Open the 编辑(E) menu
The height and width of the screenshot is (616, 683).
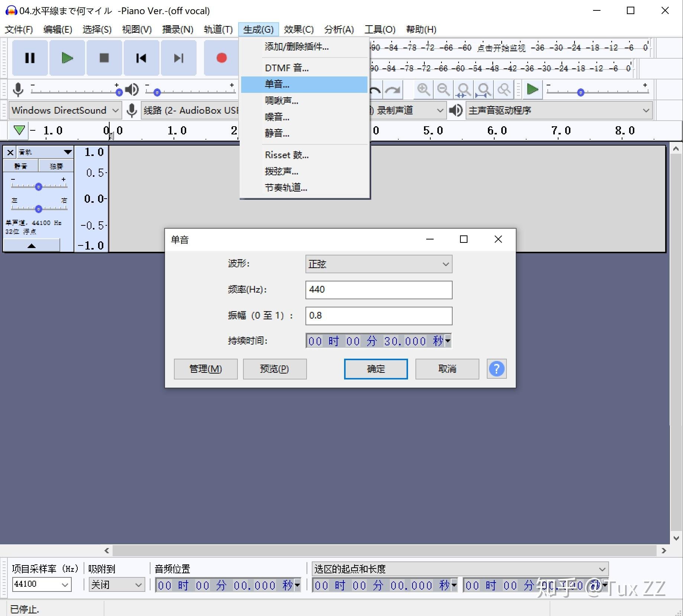58,29
